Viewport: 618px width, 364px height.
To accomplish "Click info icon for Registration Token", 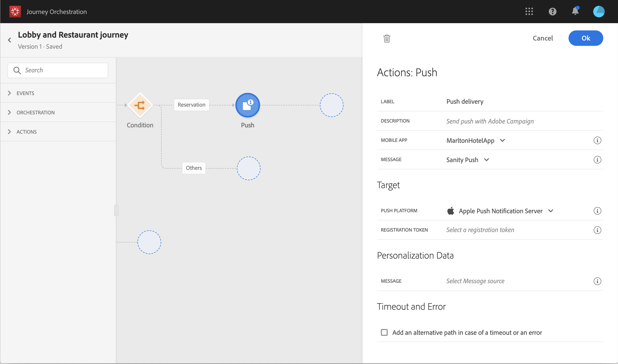I will coord(597,230).
